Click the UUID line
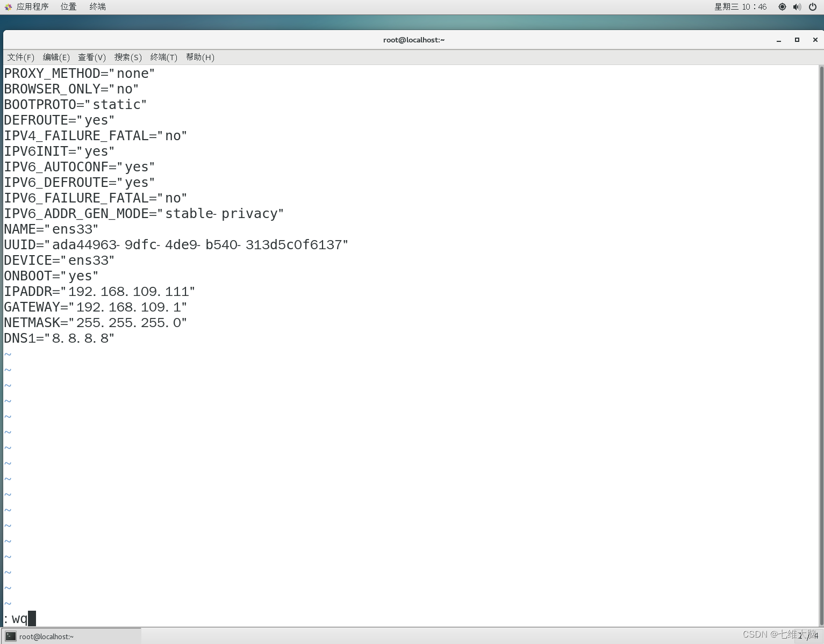Screen dimensions: 824x644 [x=176, y=245]
